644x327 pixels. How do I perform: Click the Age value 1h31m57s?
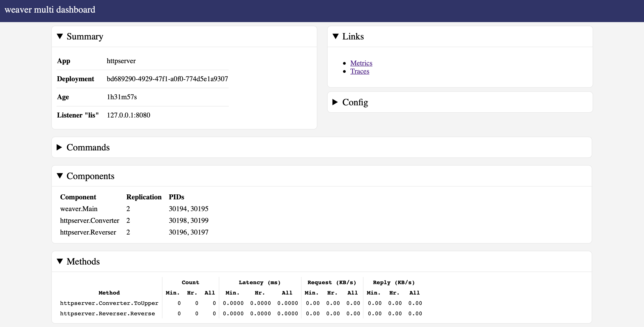coord(122,97)
